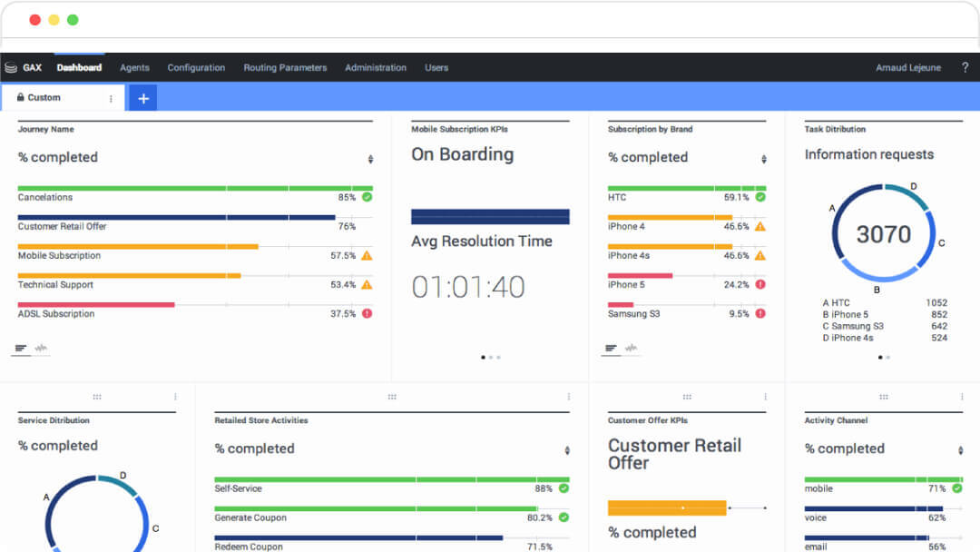Select the Custom dashboard tab

click(64, 97)
